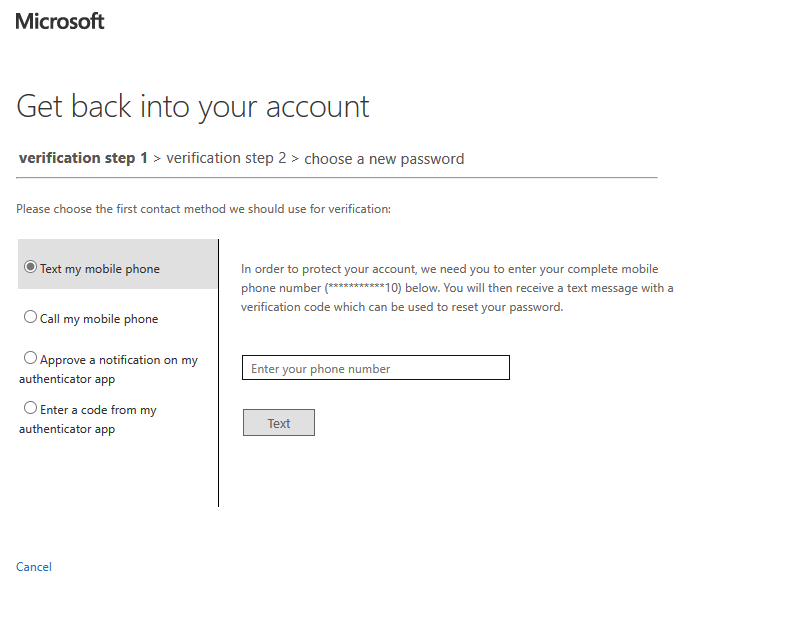Click the 'In order to protect your account' paragraph
The image size is (794, 623).
coord(457,288)
